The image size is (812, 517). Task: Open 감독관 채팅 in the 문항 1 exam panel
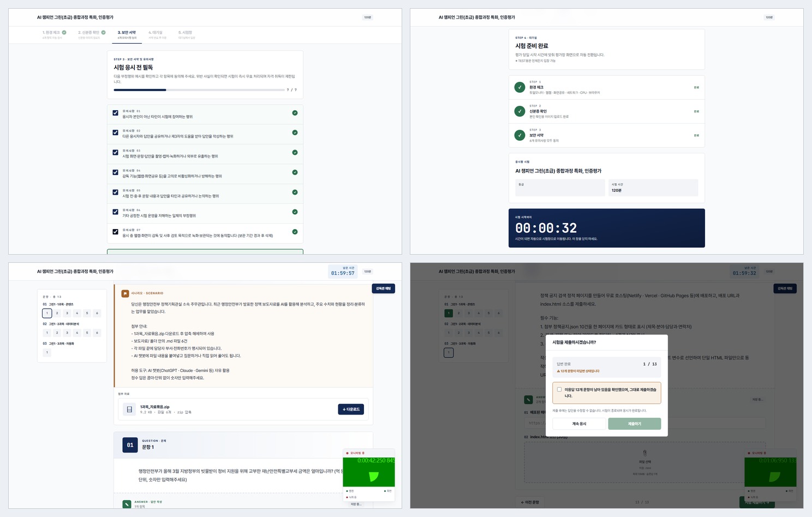pyautogui.click(x=384, y=288)
